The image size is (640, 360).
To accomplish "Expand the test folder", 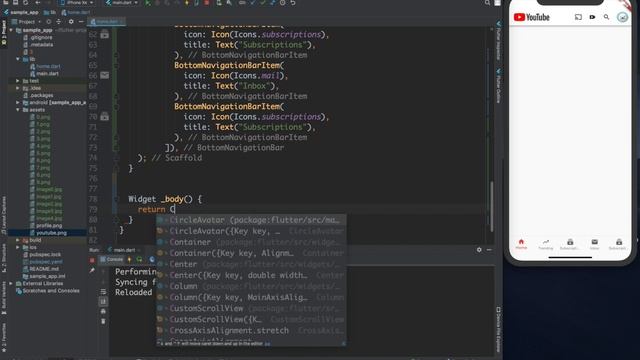I will (18, 81).
